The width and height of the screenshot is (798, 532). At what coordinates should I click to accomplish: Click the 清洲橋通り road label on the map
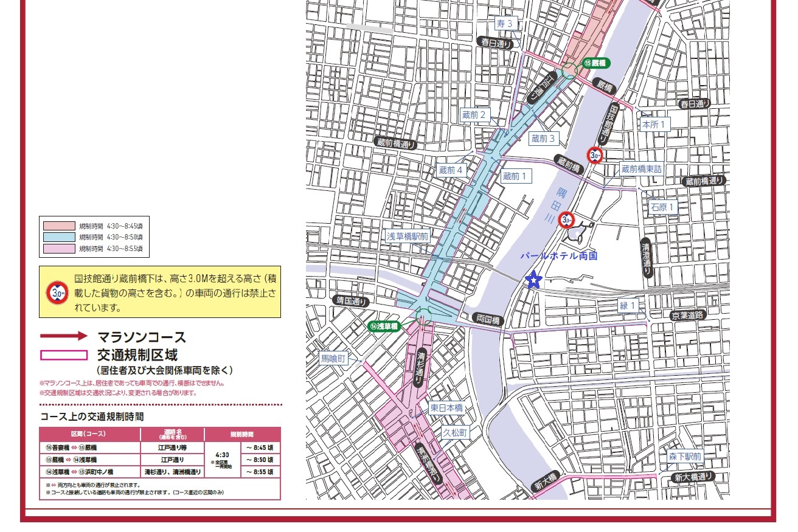point(427,463)
